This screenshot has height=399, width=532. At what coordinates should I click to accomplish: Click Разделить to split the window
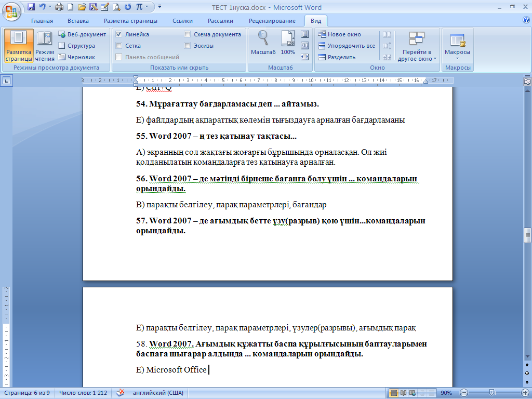pos(337,57)
